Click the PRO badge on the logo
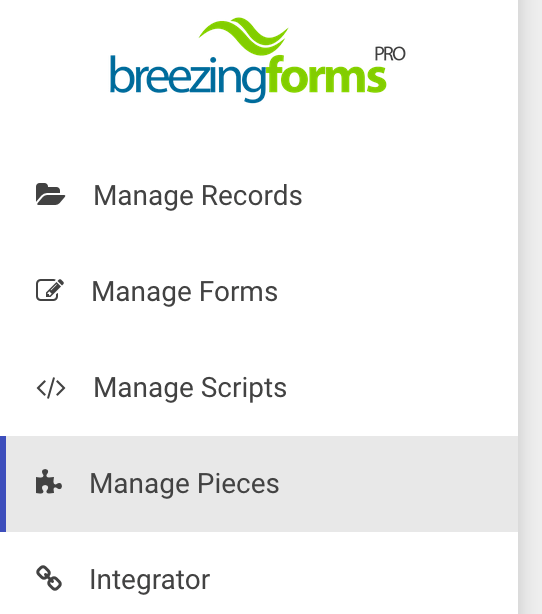 pos(390,54)
